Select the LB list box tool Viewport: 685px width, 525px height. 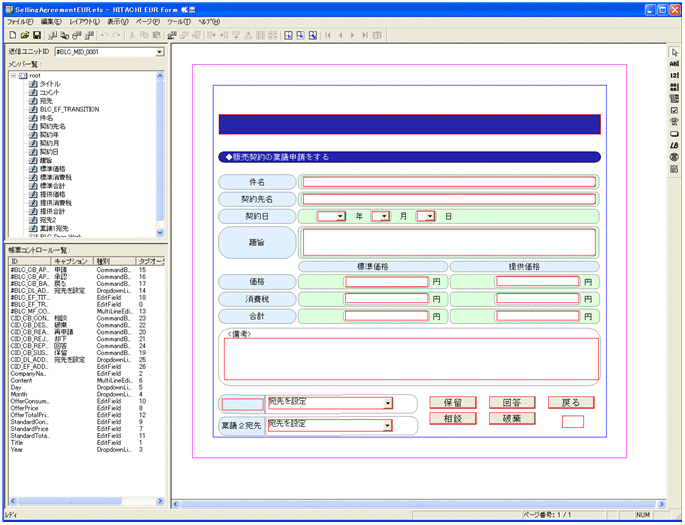click(x=675, y=145)
